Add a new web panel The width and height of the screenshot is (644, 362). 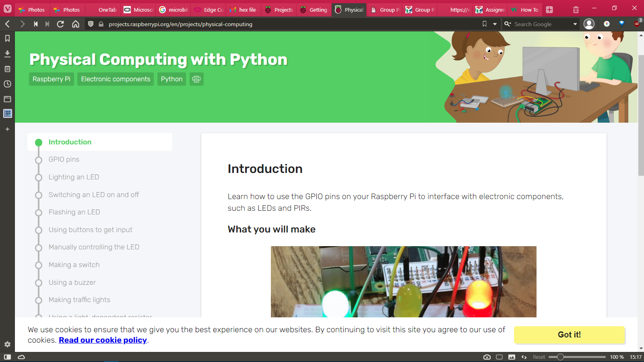pyautogui.click(x=7, y=129)
